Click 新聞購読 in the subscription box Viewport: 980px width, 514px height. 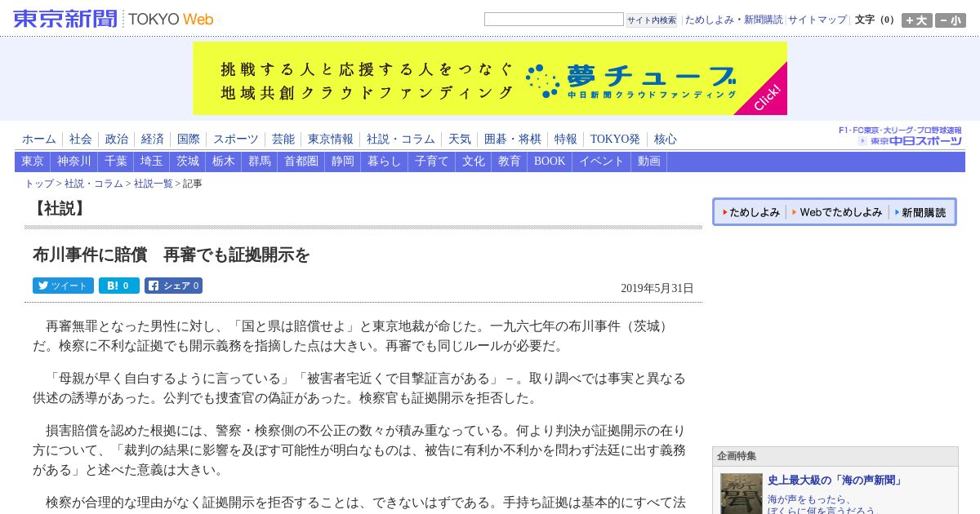coord(920,212)
